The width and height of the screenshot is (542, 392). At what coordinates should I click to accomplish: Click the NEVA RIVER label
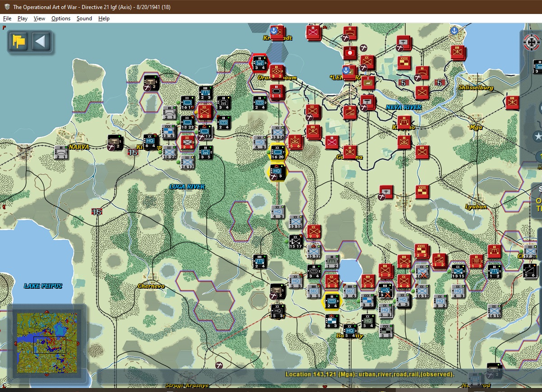404,107
